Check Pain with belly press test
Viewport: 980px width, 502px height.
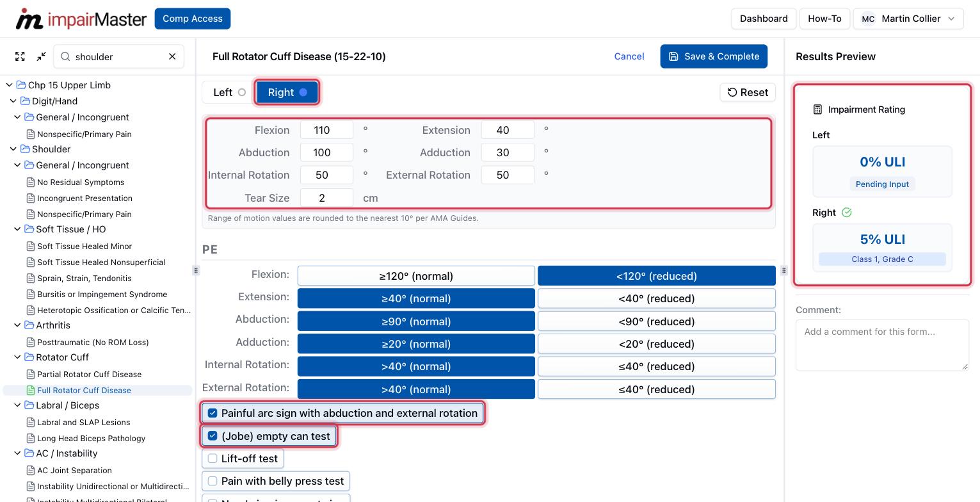(213, 481)
